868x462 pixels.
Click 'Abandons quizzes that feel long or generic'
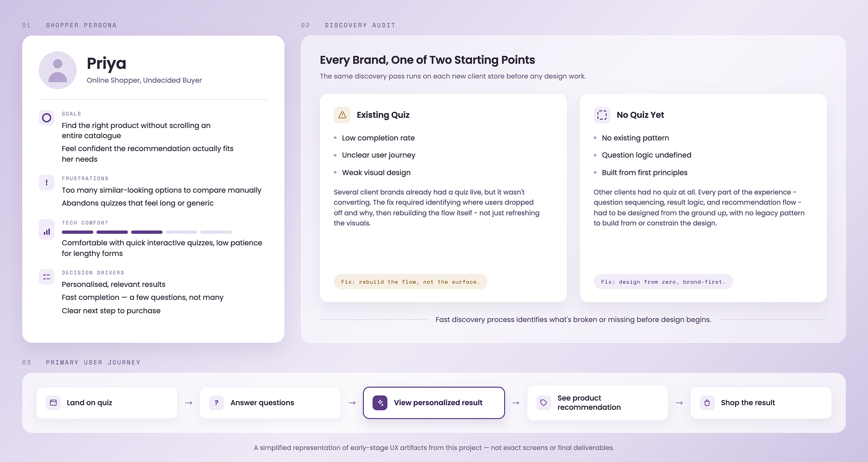point(138,203)
